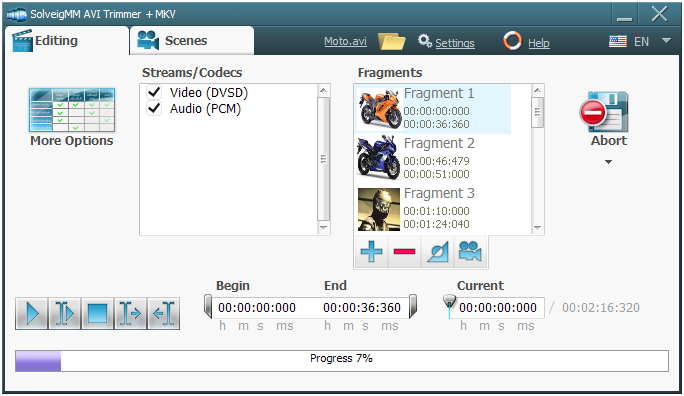Uncheck the Video (DVSD) stream checkbox
This screenshot has height=396, width=684.
coord(154,92)
